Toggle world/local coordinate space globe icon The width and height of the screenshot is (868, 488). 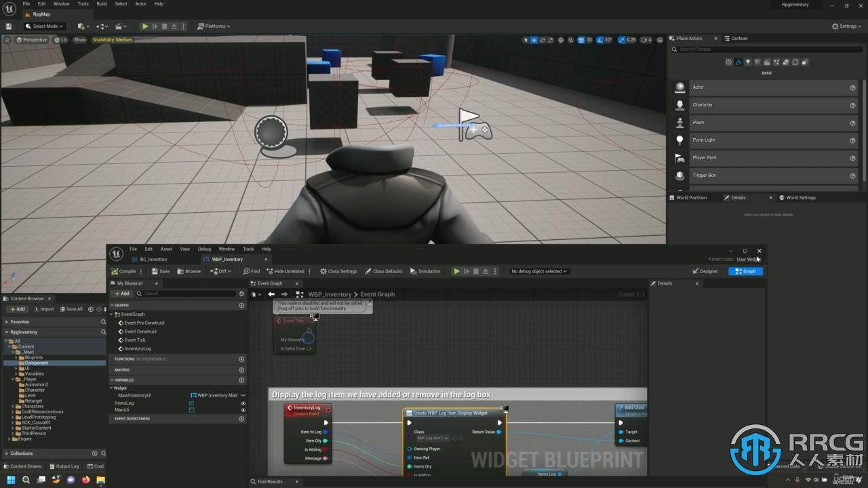pos(561,40)
